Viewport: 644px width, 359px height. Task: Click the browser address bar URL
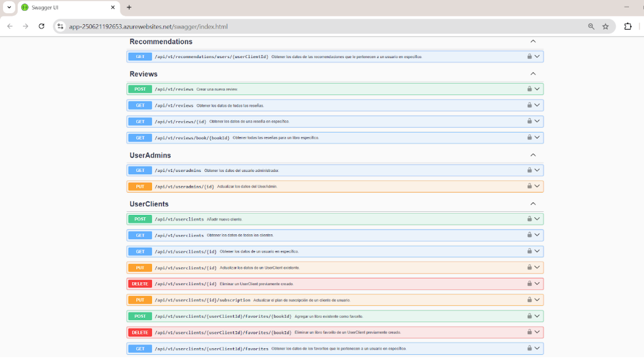(x=148, y=27)
